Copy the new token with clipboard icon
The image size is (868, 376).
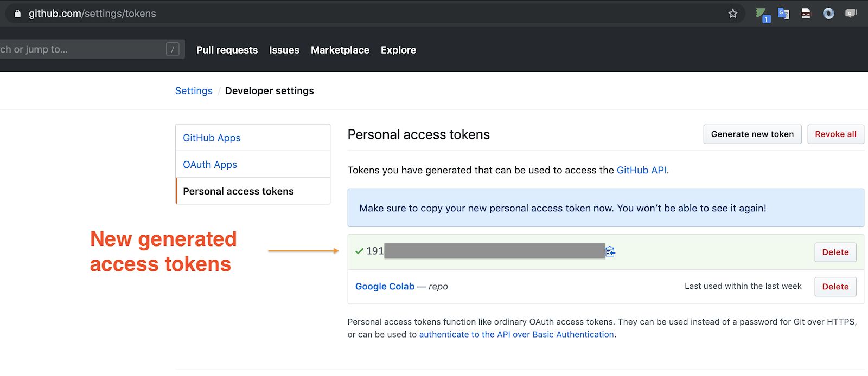(x=610, y=251)
